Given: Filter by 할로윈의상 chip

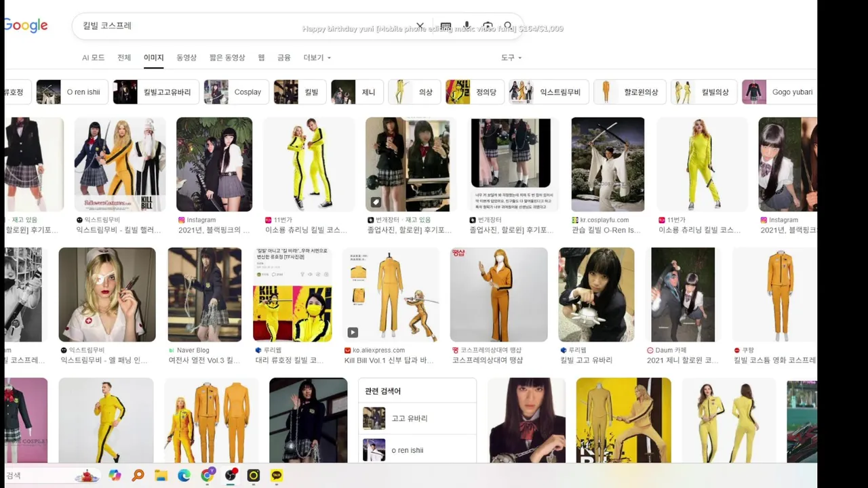Looking at the screenshot, I should point(630,91).
